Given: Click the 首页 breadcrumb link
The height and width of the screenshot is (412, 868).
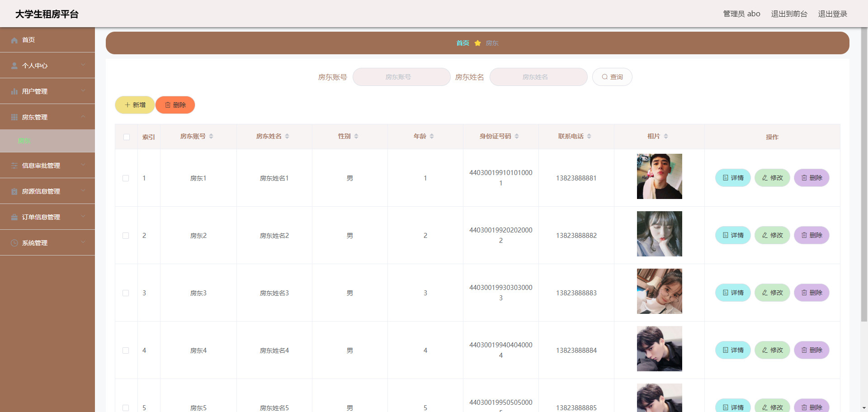Looking at the screenshot, I should point(462,43).
